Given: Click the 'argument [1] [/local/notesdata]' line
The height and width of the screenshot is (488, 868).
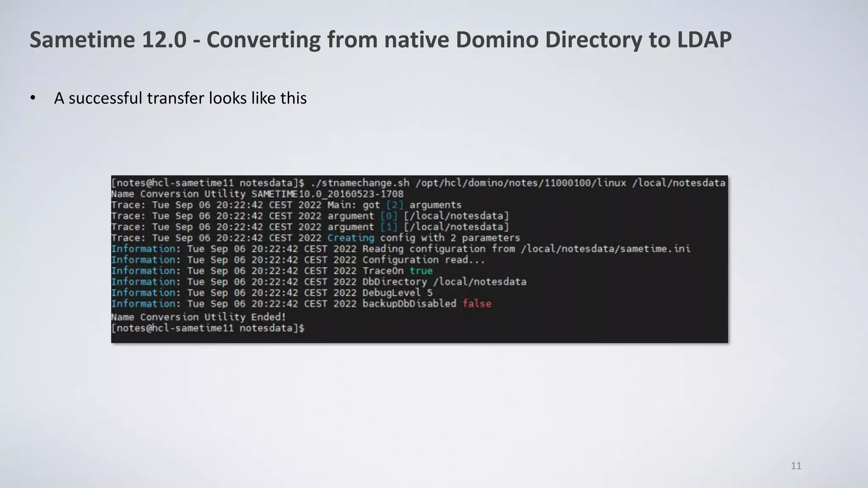Looking at the screenshot, I should (310, 227).
